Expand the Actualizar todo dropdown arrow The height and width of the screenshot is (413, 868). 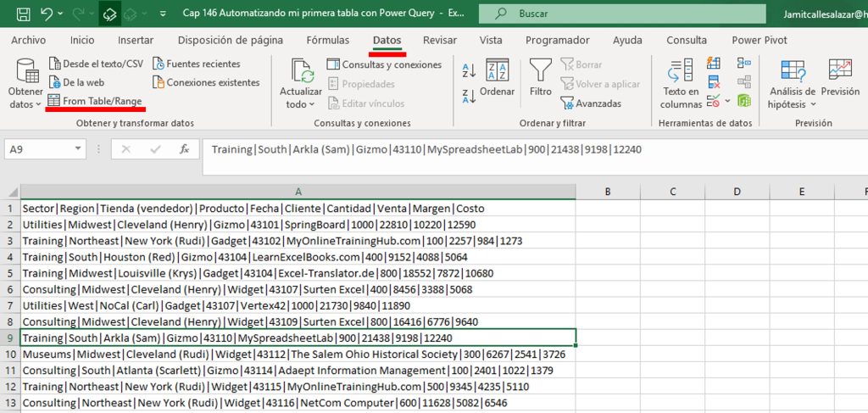(x=312, y=104)
